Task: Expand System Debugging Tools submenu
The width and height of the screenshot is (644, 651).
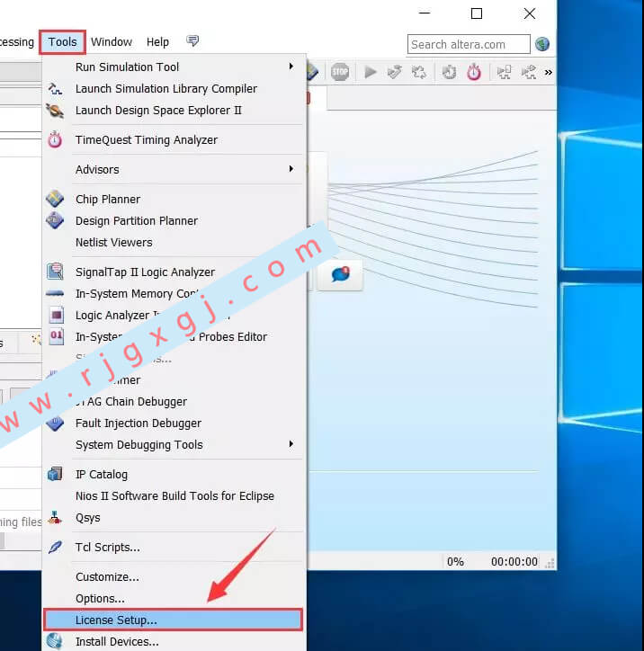Action: (x=174, y=445)
